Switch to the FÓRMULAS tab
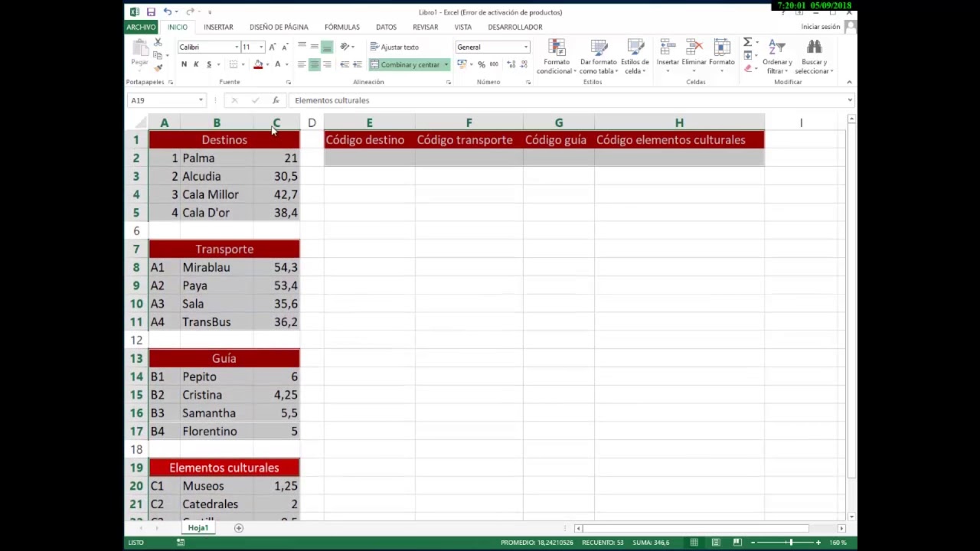Viewport: 980px width, 551px height. click(341, 27)
